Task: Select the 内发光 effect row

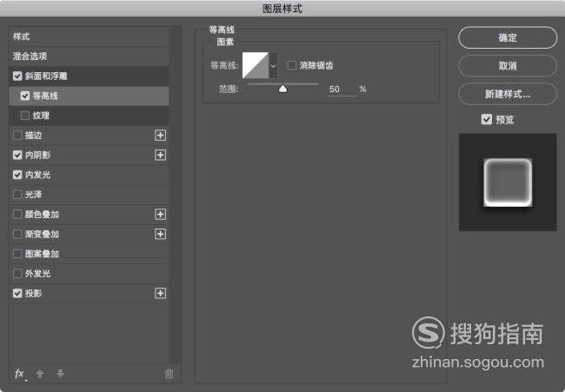Action: click(x=89, y=175)
